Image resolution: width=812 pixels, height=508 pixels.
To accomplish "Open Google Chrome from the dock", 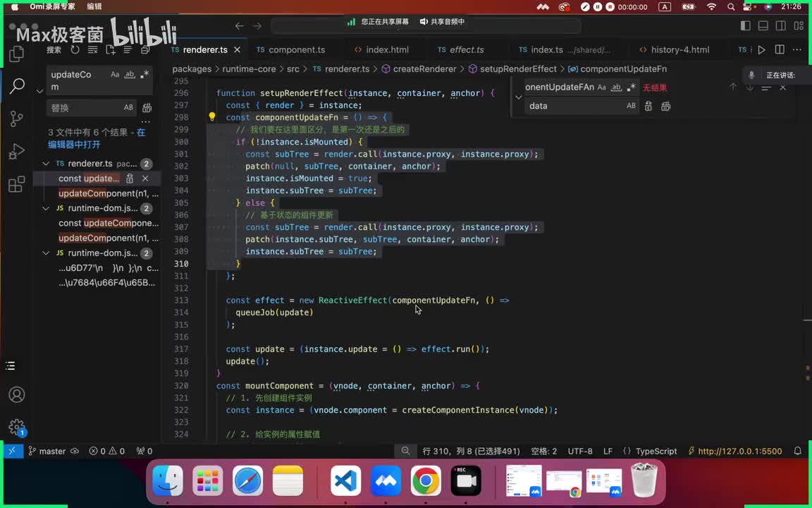I will click(x=426, y=482).
